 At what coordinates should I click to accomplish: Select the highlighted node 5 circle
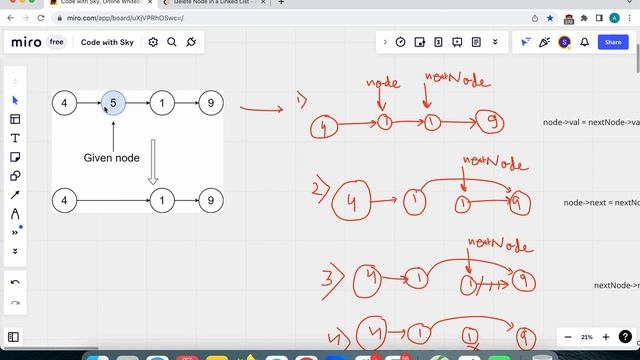pyautogui.click(x=113, y=103)
